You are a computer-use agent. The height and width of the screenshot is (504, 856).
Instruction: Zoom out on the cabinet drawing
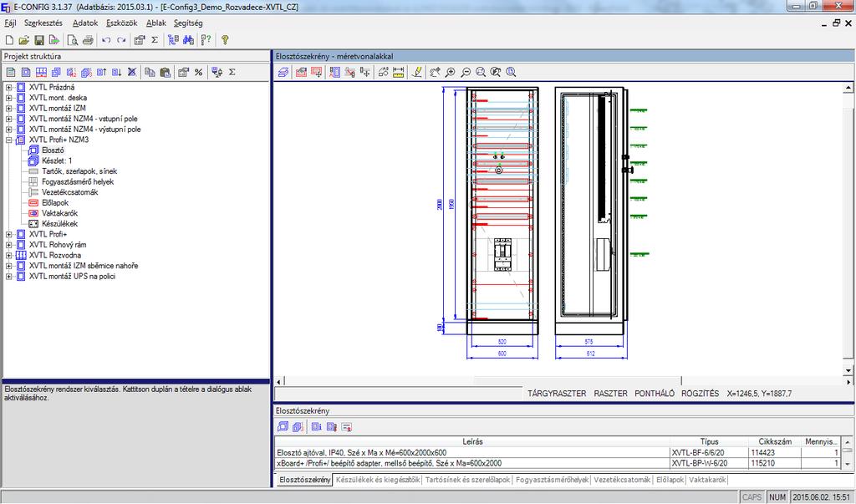[466, 72]
